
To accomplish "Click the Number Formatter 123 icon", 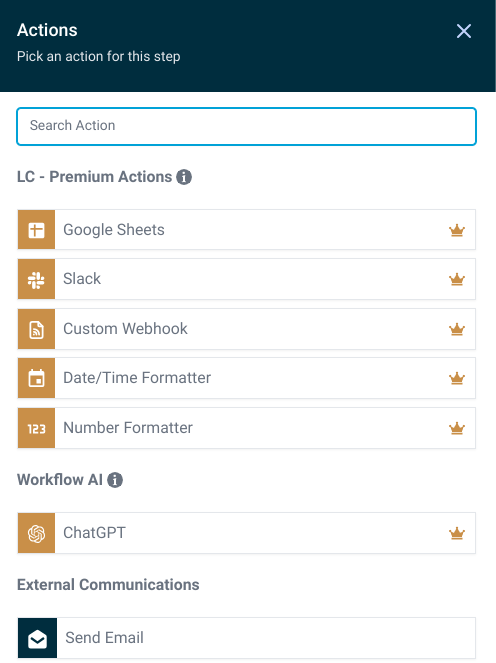I will [x=36, y=428].
